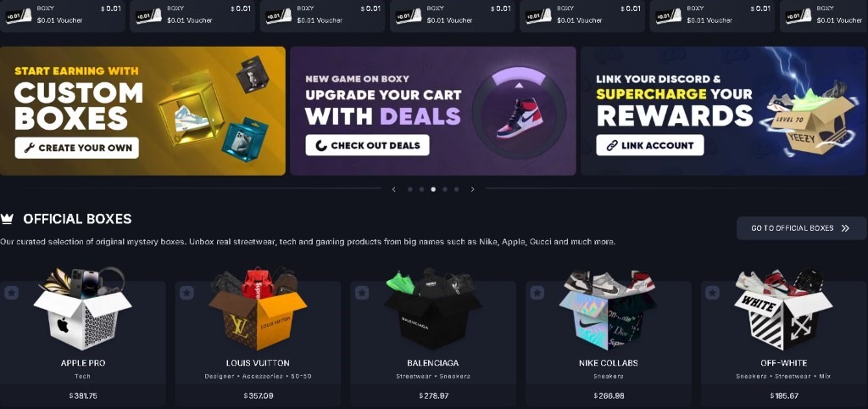Expand Go To Official Boxes double chevron
This screenshot has width=868, height=409.
(845, 227)
